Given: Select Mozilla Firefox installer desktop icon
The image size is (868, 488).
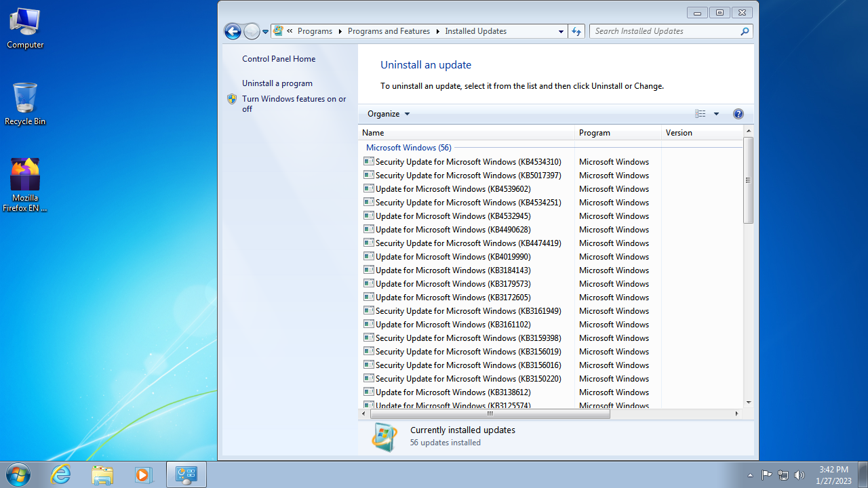Looking at the screenshot, I should 25,186.
